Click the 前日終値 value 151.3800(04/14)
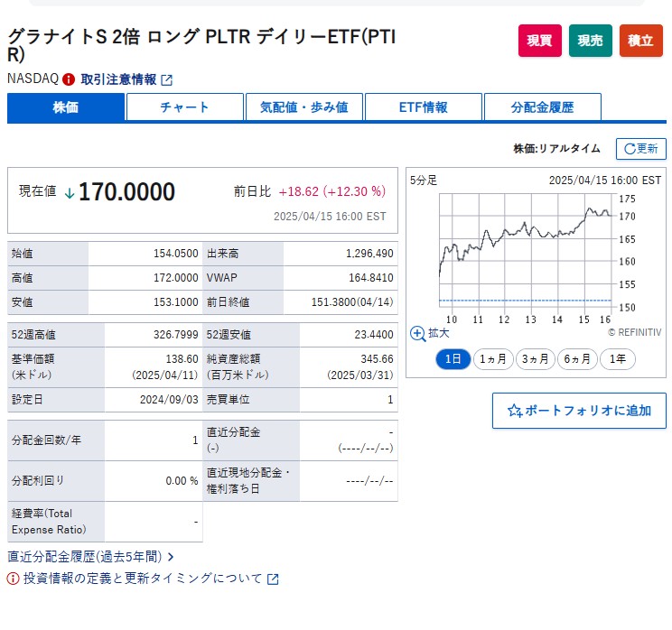The image size is (672, 630). point(352,302)
